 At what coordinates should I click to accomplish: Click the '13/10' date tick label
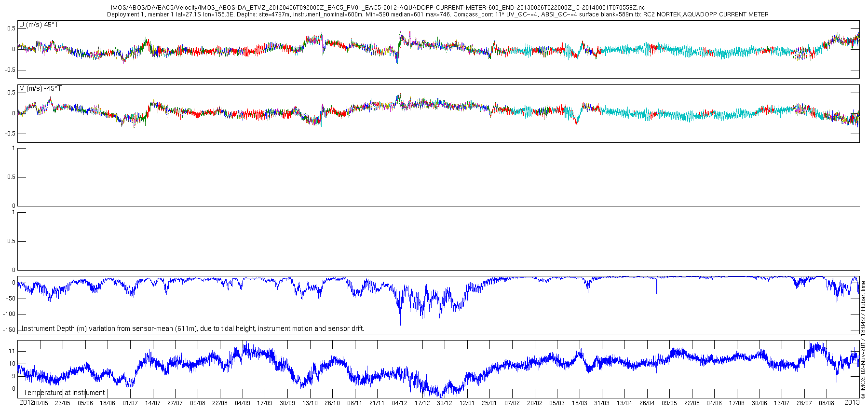310,403
